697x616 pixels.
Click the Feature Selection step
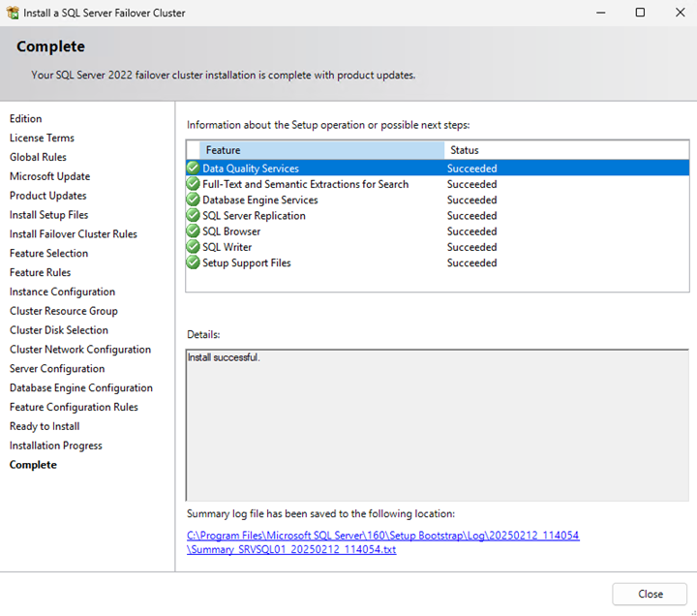pos(49,253)
